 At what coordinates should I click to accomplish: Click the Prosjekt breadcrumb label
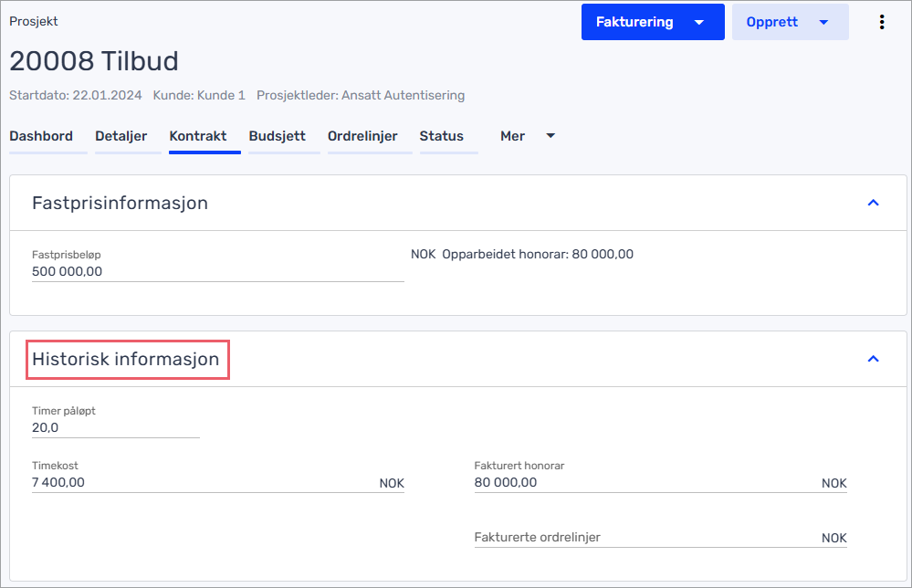(34, 21)
